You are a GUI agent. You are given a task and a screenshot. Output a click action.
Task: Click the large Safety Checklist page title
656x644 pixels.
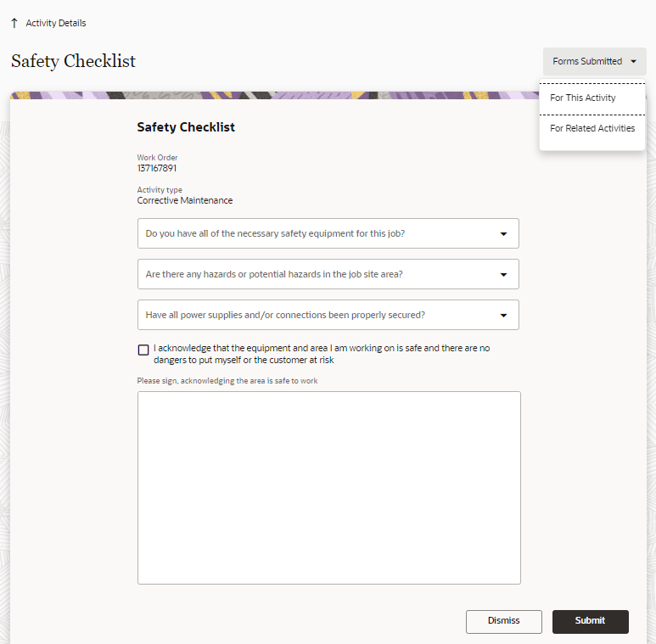73,61
